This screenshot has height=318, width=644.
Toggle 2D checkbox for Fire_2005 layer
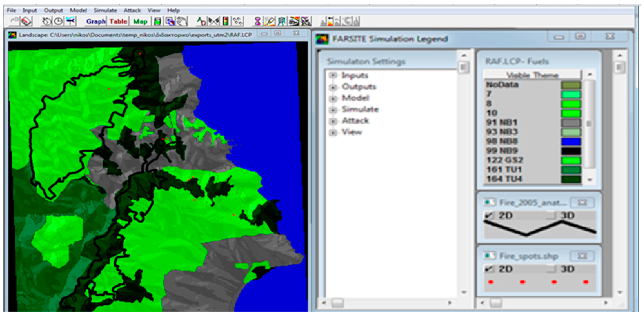(x=489, y=215)
